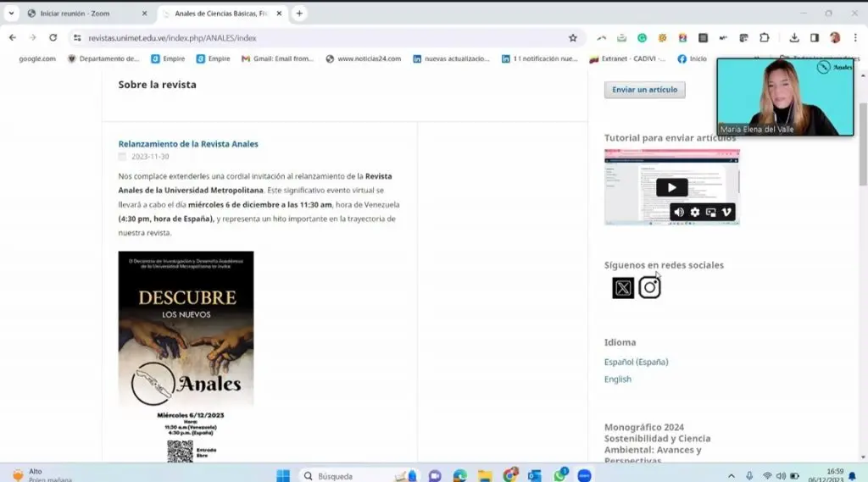Mute the tutorial video volume icon
Image resolution: width=868 pixels, height=482 pixels.
[x=679, y=213]
